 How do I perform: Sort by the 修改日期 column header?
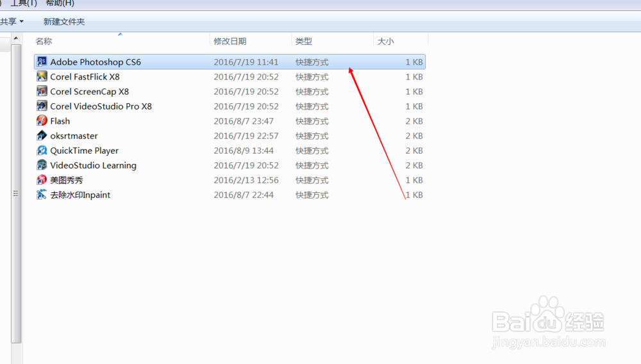(x=230, y=41)
